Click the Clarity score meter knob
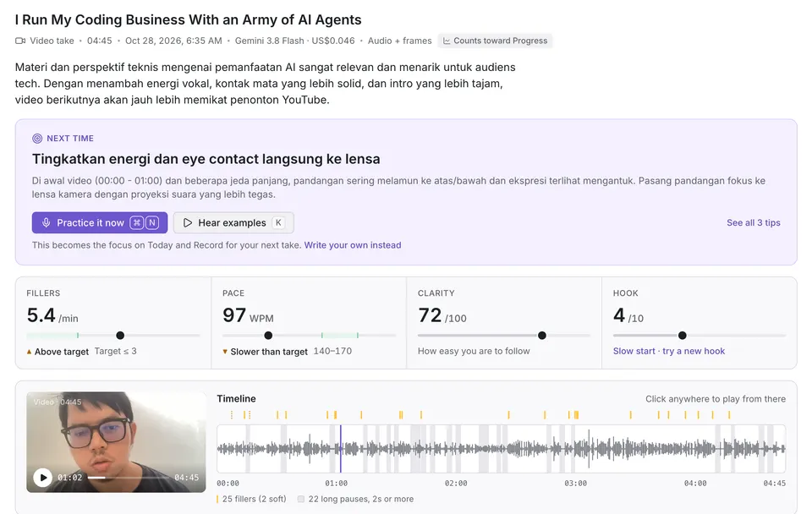This screenshot has height=514, width=812. click(541, 336)
